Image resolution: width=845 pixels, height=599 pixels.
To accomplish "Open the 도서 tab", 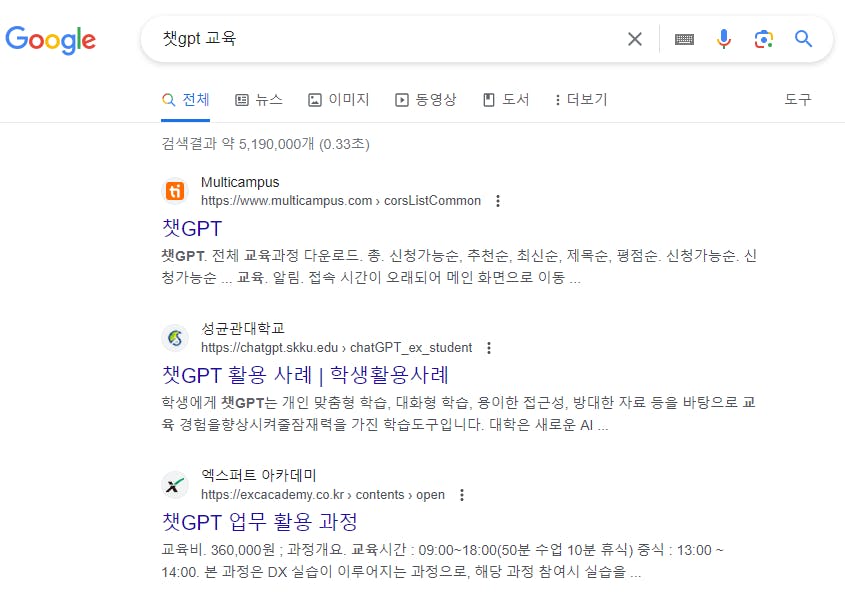I will [505, 100].
